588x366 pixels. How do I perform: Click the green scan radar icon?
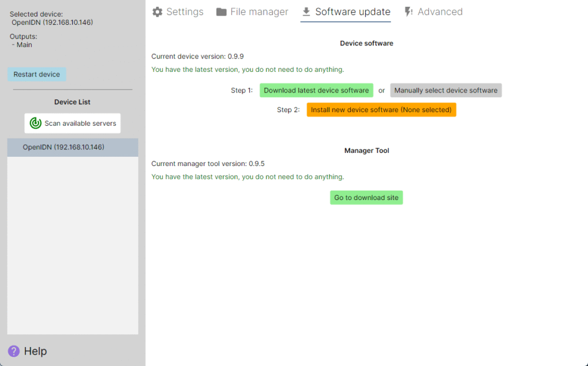pyautogui.click(x=36, y=123)
